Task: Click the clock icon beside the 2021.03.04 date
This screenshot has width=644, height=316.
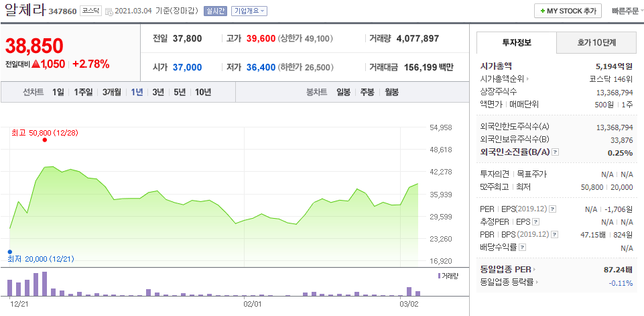Action: point(109,11)
